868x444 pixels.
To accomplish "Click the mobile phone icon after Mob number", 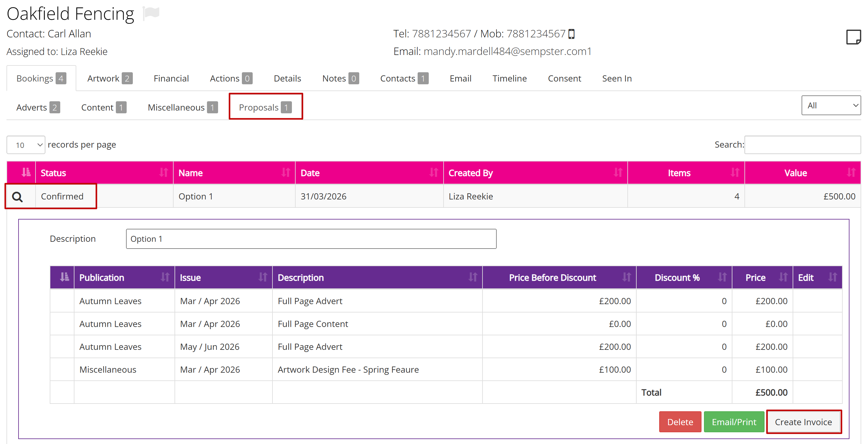I will pos(571,34).
